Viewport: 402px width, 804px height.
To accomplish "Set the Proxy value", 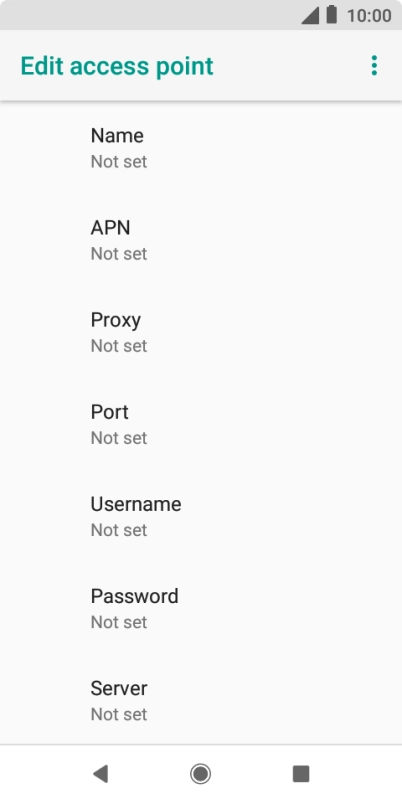I will tap(201, 332).
